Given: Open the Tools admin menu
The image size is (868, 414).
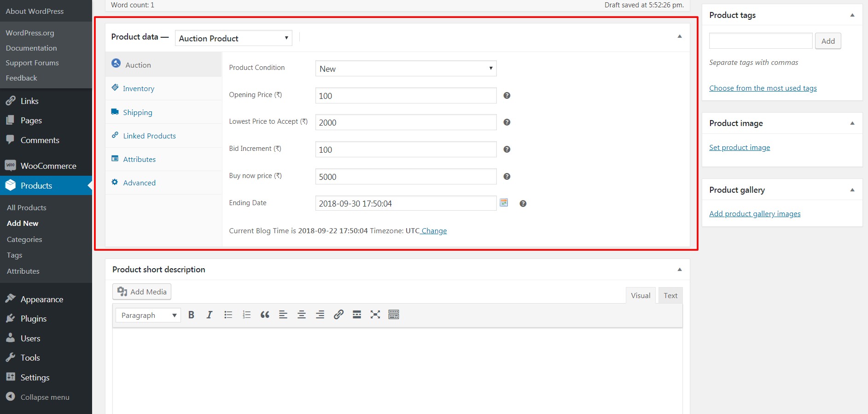Looking at the screenshot, I should click(46, 357).
